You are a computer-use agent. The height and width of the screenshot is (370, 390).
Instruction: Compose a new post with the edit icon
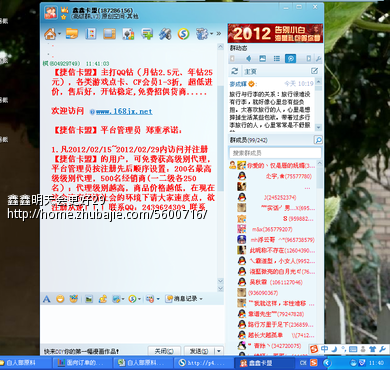tap(314, 71)
